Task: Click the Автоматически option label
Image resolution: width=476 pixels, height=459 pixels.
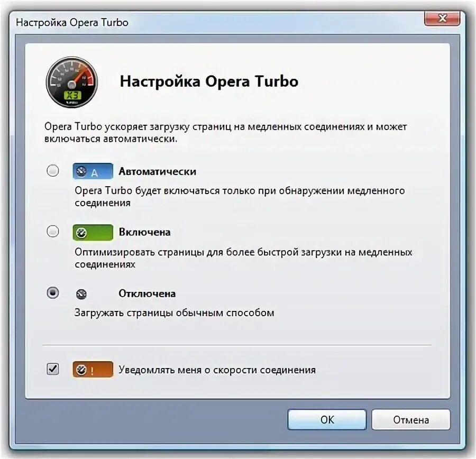Action: [x=157, y=171]
